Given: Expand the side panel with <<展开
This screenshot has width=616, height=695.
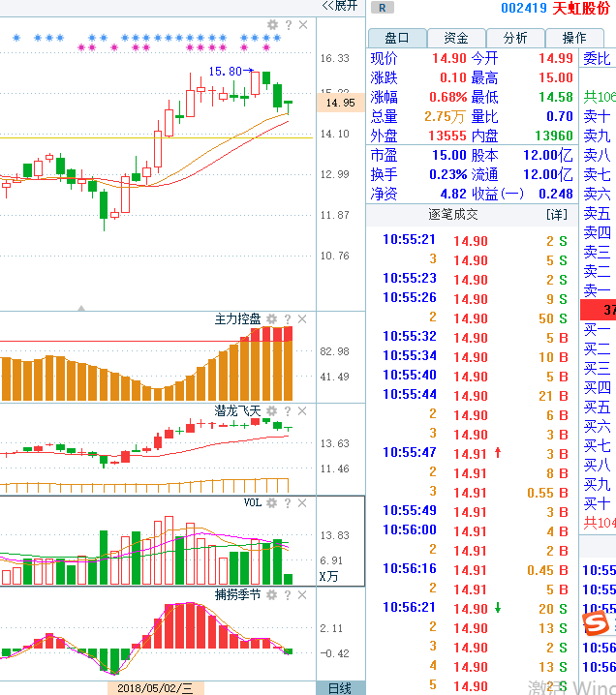Looking at the screenshot, I should click(340, 6).
